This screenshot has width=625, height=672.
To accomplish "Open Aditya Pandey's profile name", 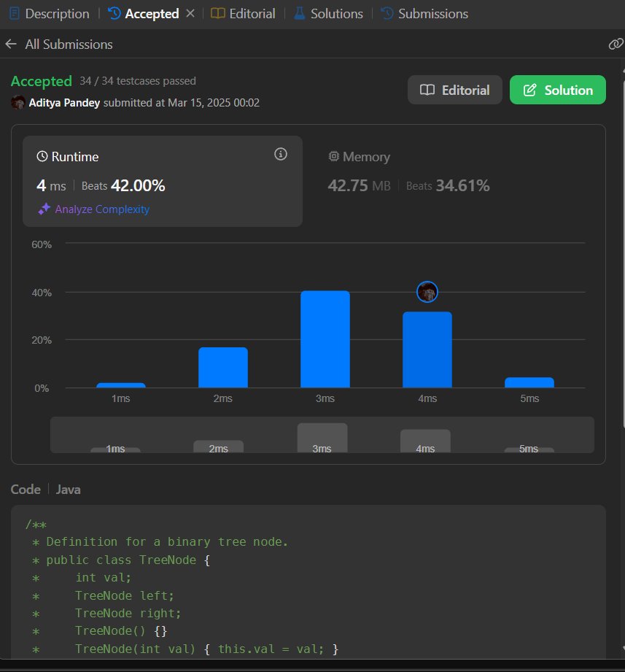I will click(64, 103).
